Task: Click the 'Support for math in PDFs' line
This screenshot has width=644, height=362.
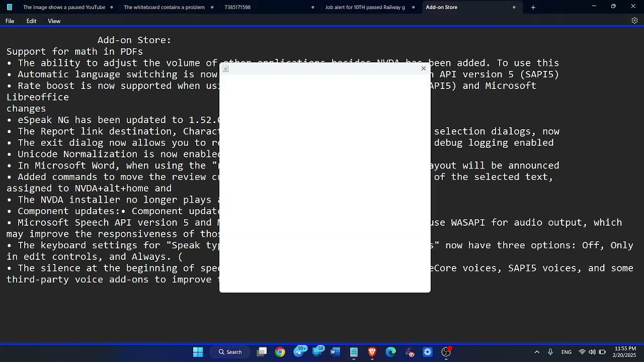Action: [x=74, y=52]
